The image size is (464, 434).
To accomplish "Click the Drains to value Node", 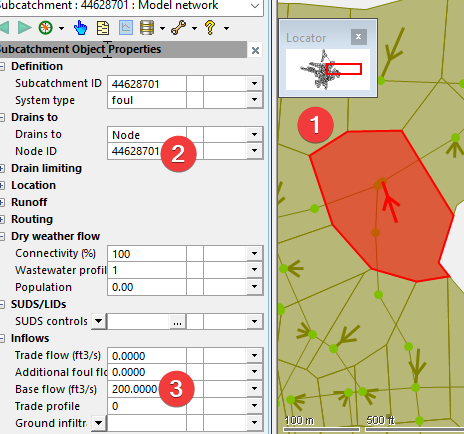I will 147,134.
